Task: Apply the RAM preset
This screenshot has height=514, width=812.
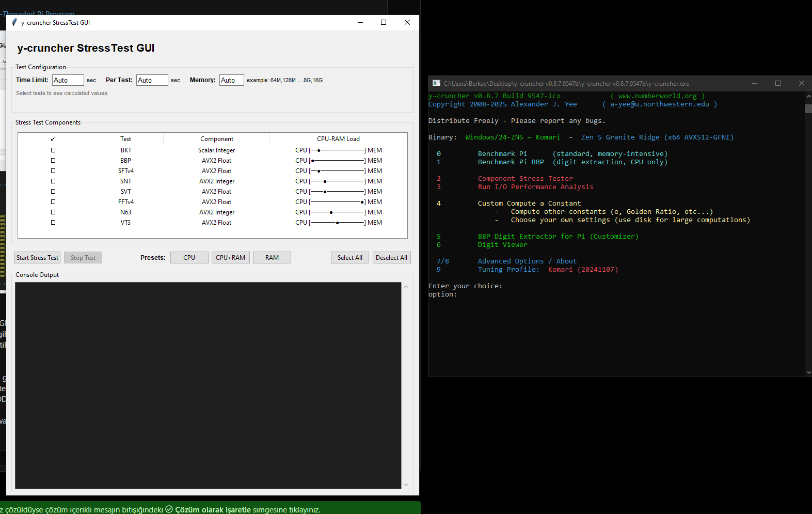Action: [x=272, y=258]
